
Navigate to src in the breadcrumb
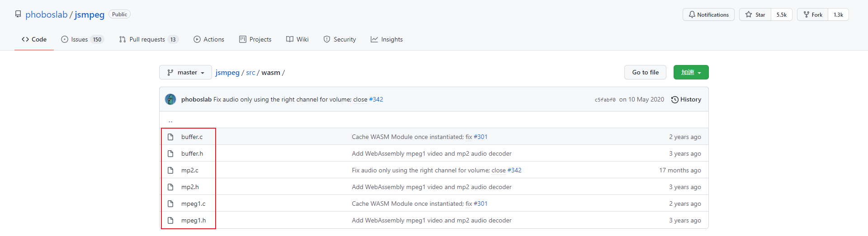click(250, 73)
